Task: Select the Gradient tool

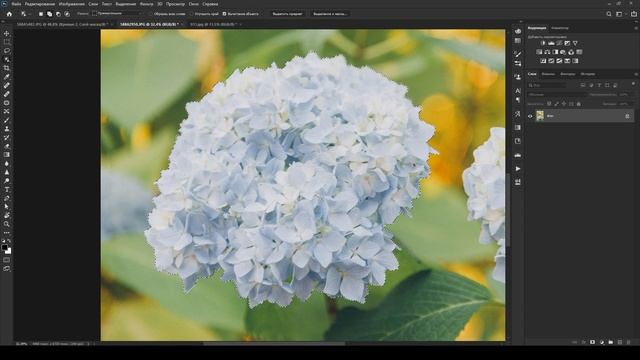Action: click(7, 155)
